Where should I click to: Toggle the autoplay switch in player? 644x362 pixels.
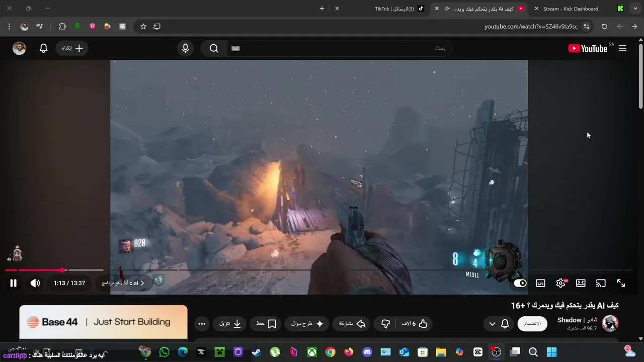[x=520, y=283]
